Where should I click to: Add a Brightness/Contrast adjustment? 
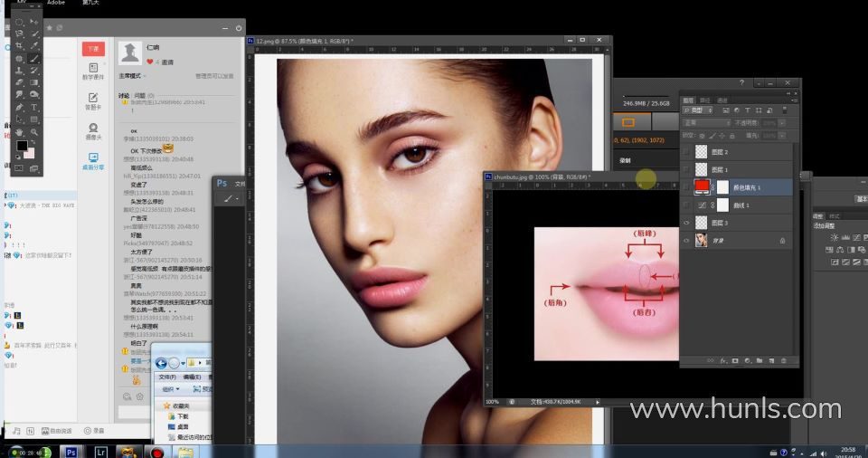[835, 237]
